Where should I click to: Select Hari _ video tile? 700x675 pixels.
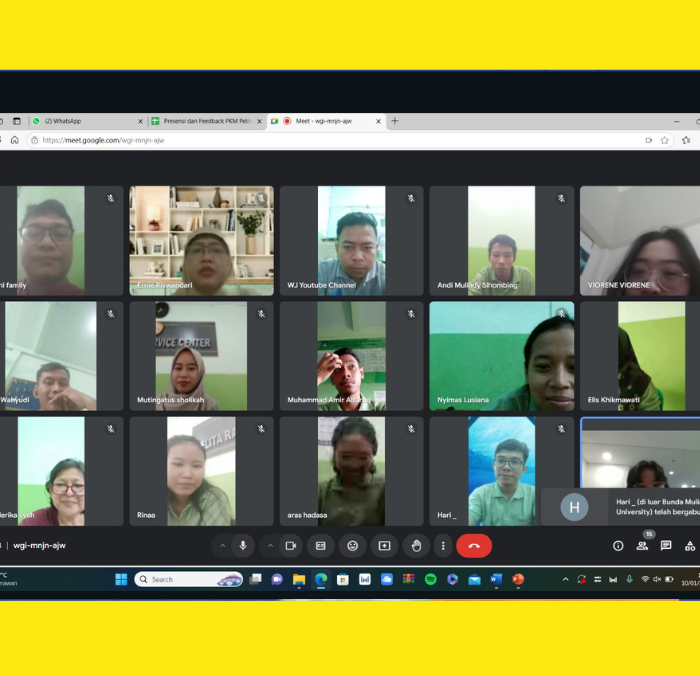501,471
